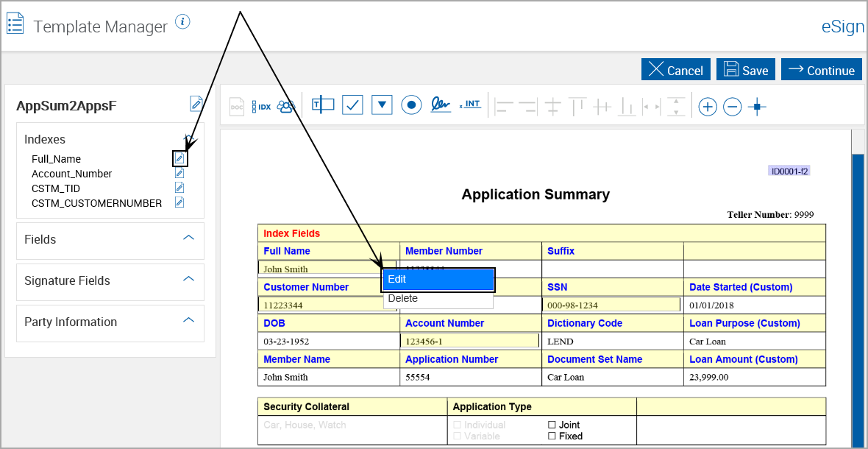Viewport: 868px width, 449px height.
Task: Select CSTM_CUSTOMERNUMBER in the Indexes list
Action: [97, 203]
